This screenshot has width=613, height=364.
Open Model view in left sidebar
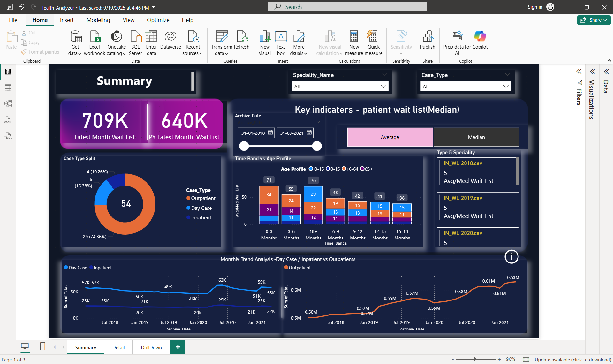tap(8, 103)
